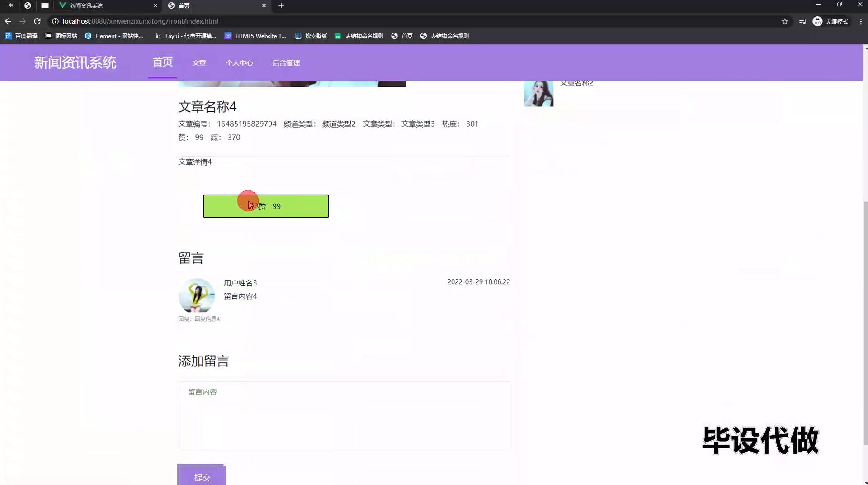Viewport: 868px width, 485px height.
Task: Open the incognito 无痕模式 profile indicator
Action: point(830,21)
